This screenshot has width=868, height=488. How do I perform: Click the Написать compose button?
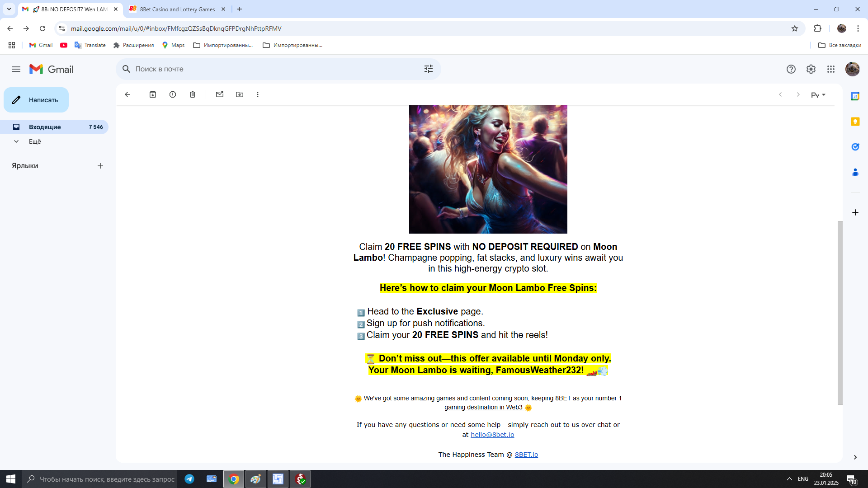coord(36,100)
